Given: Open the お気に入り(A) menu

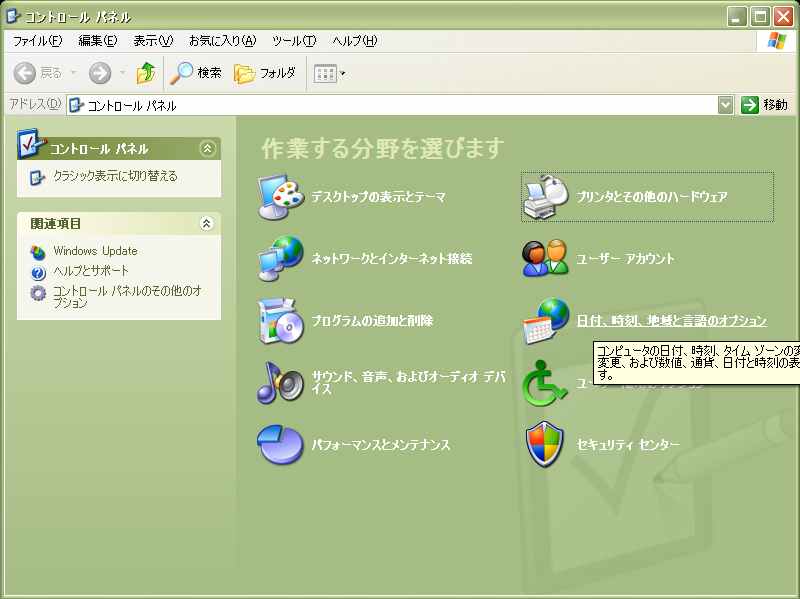Looking at the screenshot, I should click(x=222, y=41).
